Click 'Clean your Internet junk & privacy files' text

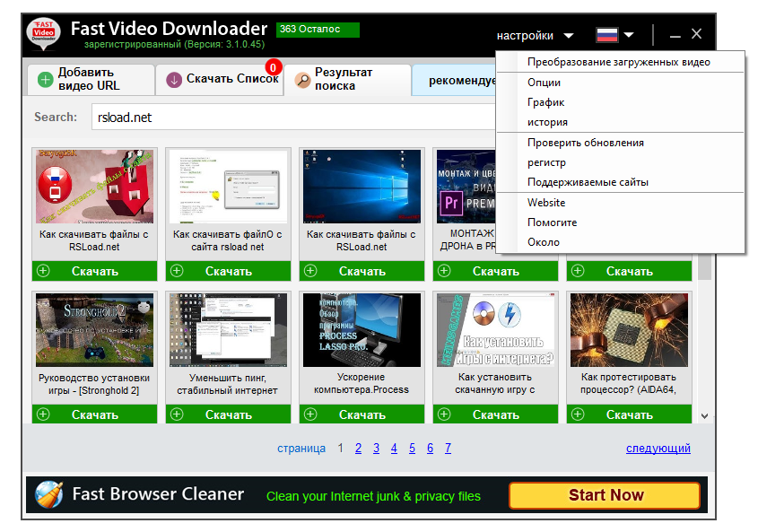coord(373,496)
